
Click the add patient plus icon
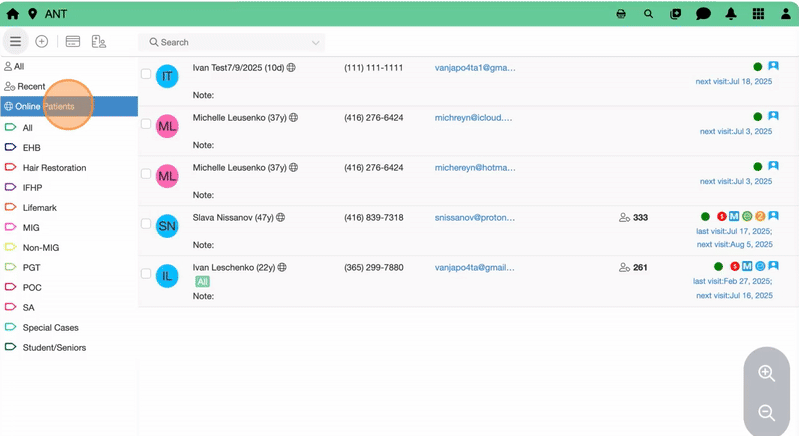42,42
